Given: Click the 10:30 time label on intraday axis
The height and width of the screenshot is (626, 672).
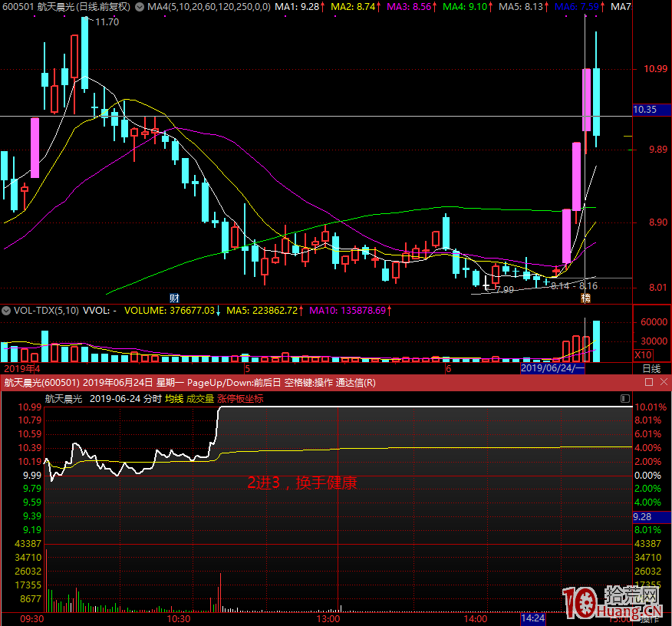Looking at the screenshot, I should pos(179,619).
